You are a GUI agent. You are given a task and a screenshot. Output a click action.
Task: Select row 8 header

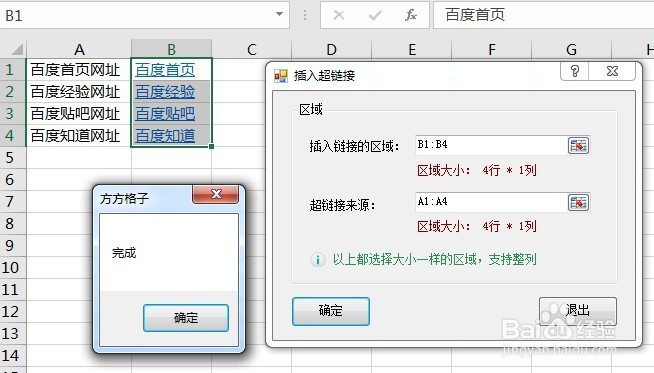(13, 224)
